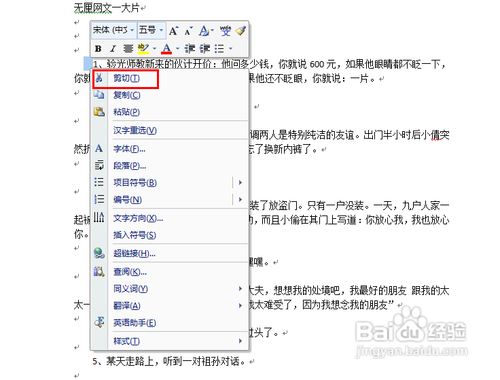Decrease indent in mini toolbar
Image resolution: width=500 pixels, height=380 pixels.
point(190,49)
